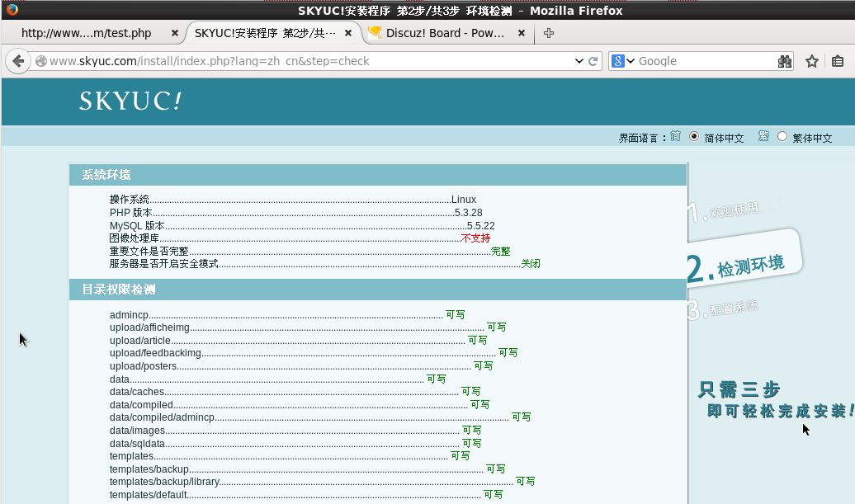Select the SKYUC!安装程序 tab
The image size is (855, 504).
[x=265, y=33]
